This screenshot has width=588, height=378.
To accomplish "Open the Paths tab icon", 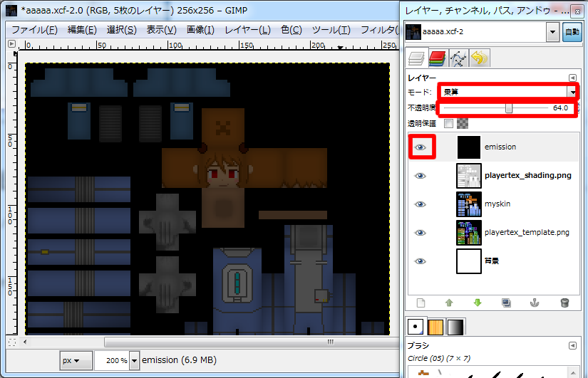I will [x=458, y=59].
